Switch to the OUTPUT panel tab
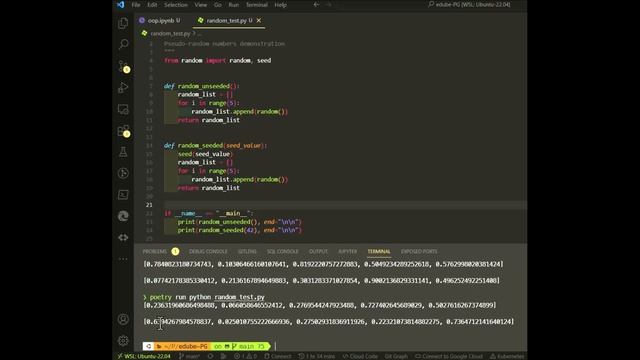Image resolution: width=640 pixels, height=360 pixels. (x=318, y=251)
